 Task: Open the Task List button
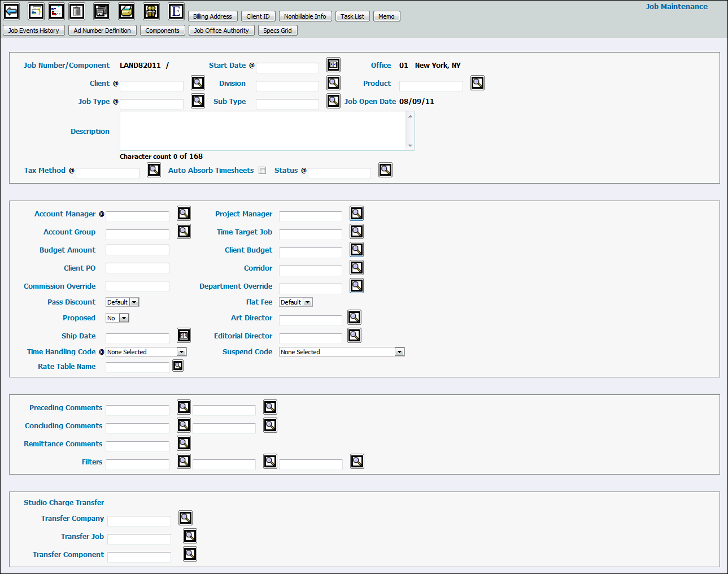(x=352, y=16)
